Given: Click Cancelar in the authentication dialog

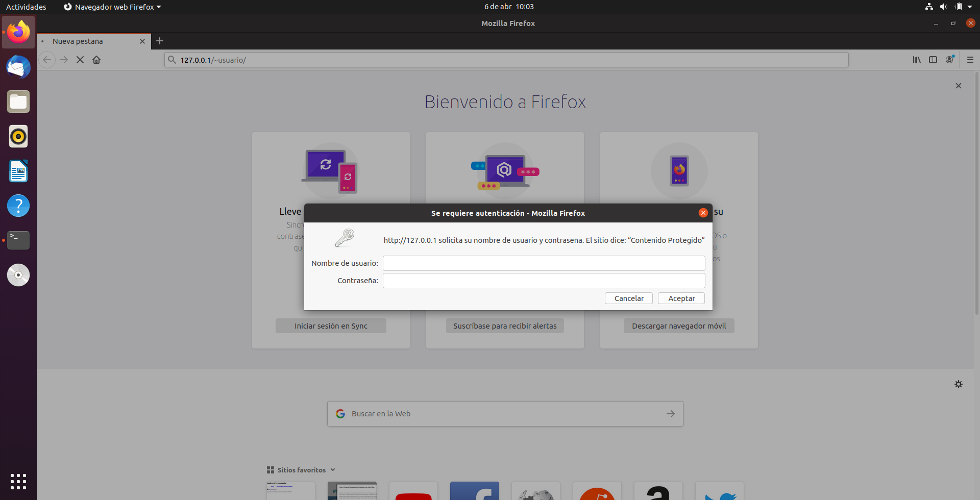Looking at the screenshot, I should click(629, 298).
